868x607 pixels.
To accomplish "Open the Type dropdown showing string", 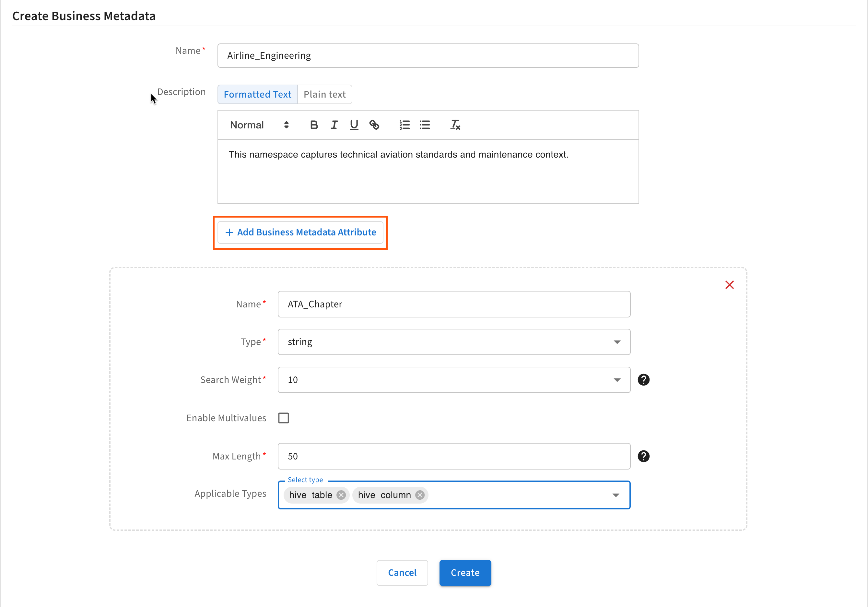I will click(454, 342).
